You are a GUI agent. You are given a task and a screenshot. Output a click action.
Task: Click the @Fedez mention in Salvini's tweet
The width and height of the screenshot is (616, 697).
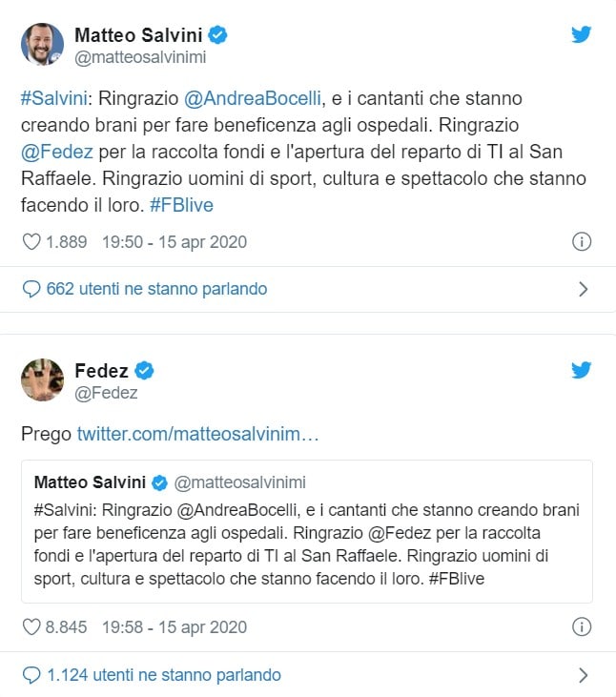[x=55, y=152]
